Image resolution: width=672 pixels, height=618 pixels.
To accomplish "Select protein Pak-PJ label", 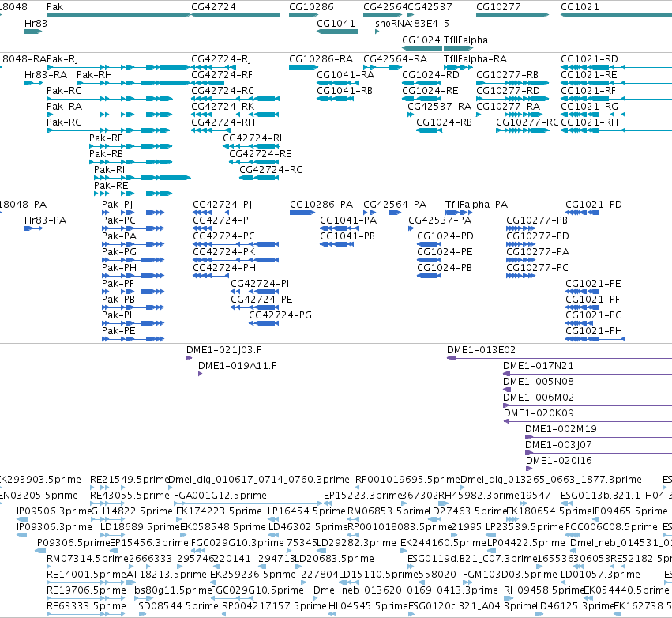I will pyautogui.click(x=117, y=205).
